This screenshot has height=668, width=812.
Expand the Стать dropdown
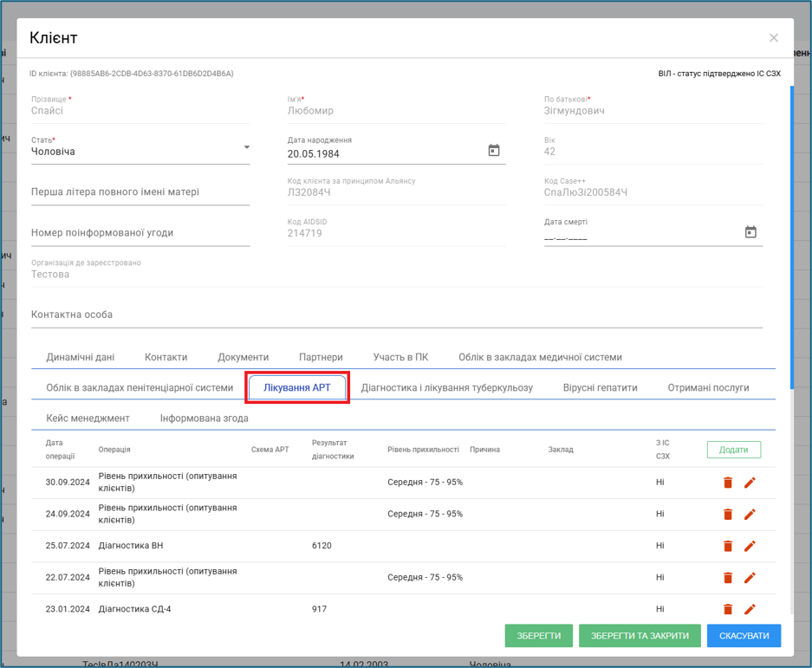pos(246,147)
